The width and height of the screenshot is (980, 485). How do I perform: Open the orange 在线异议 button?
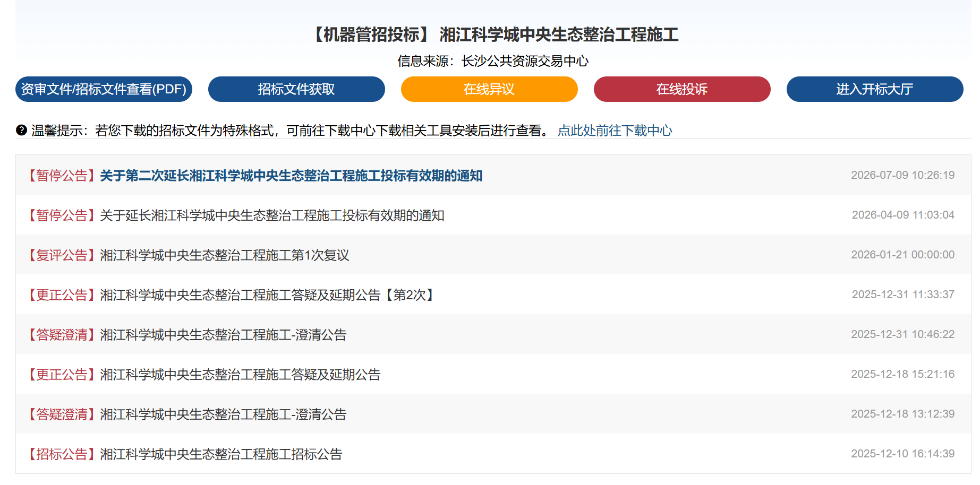[x=489, y=89]
